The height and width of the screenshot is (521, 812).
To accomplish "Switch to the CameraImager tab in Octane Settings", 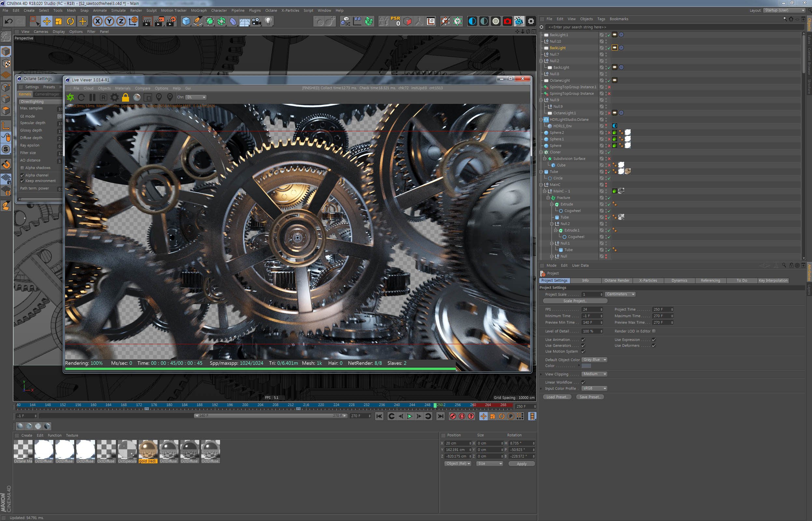I will [47, 94].
